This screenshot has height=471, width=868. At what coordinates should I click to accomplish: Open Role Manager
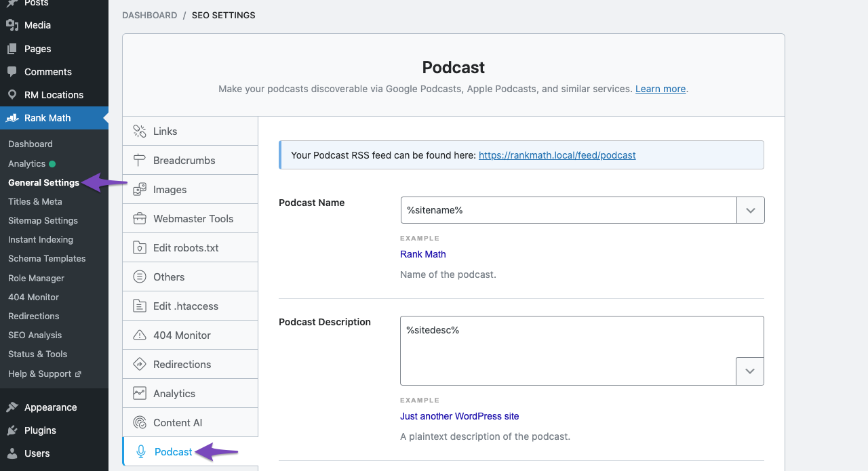click(x=37, y=278)
